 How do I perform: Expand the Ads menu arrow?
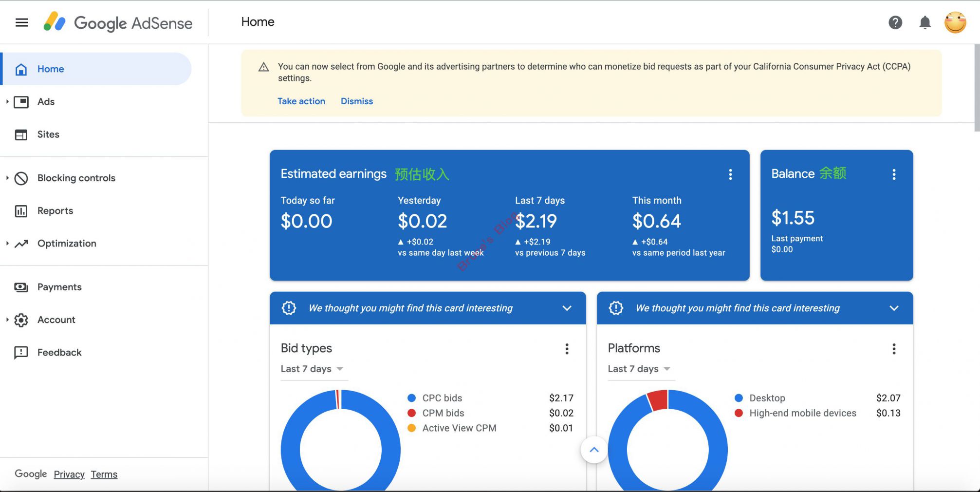pos(7,102)
